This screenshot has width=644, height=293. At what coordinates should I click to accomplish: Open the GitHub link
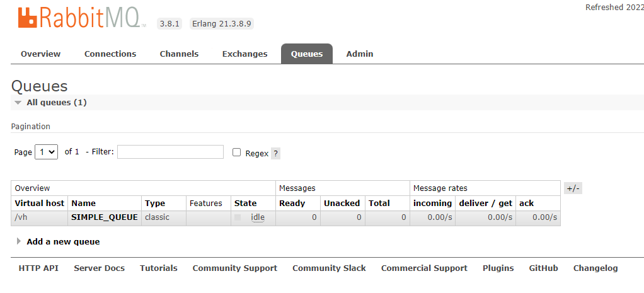pos(543,268)
